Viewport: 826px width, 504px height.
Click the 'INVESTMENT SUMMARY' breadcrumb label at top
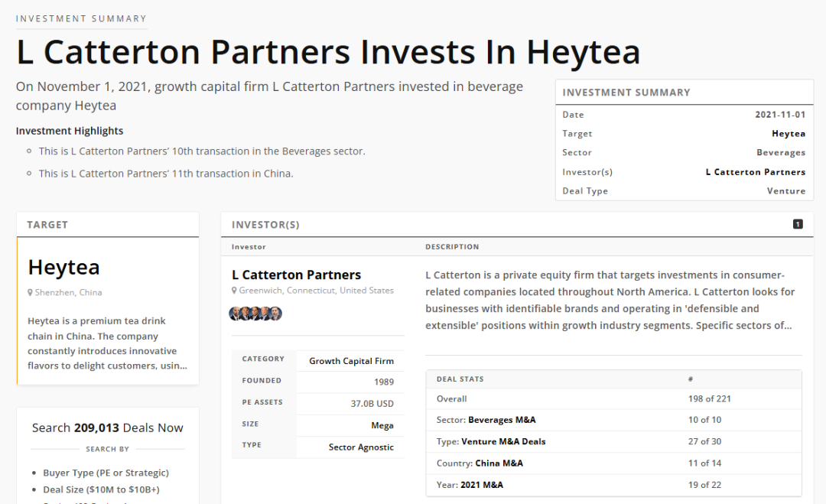click(81, 18)
